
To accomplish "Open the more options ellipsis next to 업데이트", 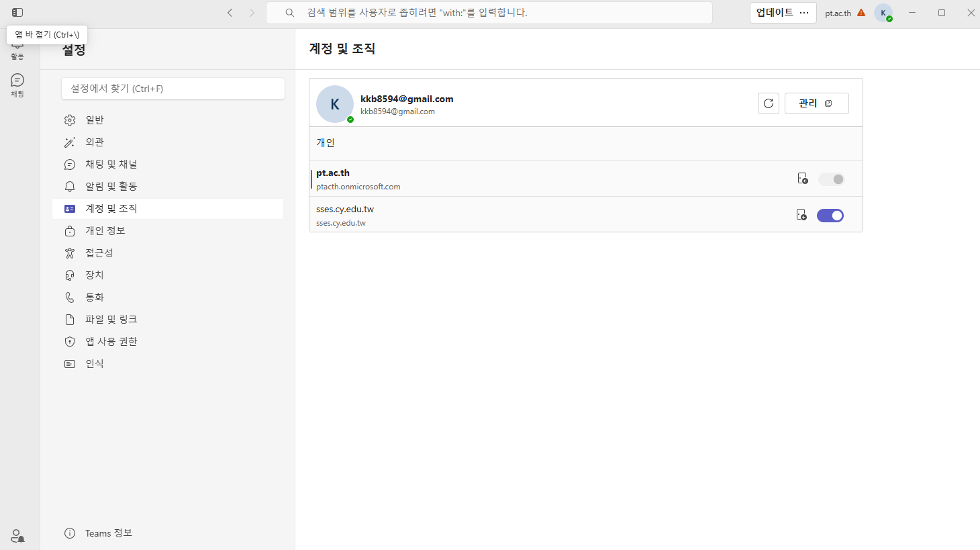I will pos(804,13).
